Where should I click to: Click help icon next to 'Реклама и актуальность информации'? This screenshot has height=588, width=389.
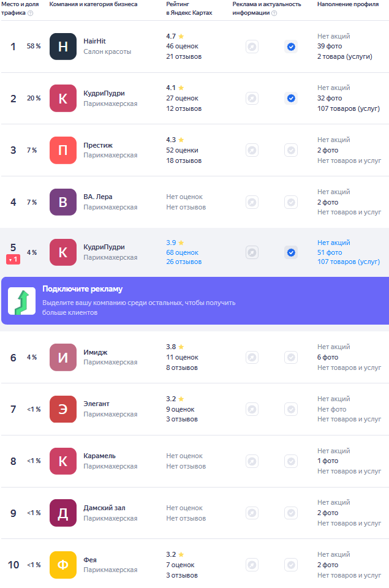(x=274, y=13)
